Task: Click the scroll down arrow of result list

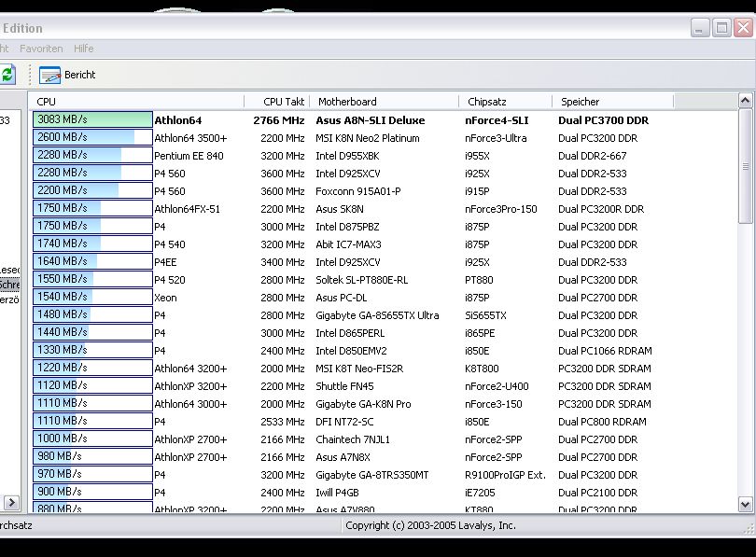Action: 745,505
